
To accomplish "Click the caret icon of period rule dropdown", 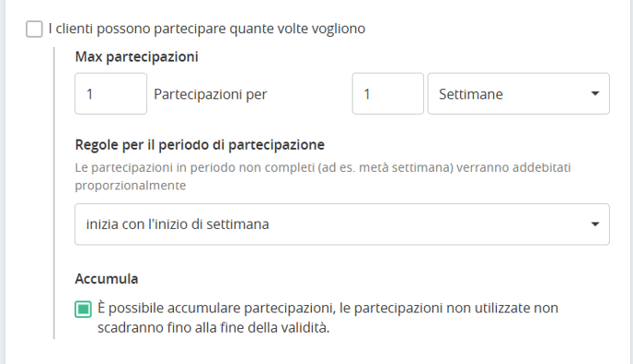I will click(x=594, y=224).
